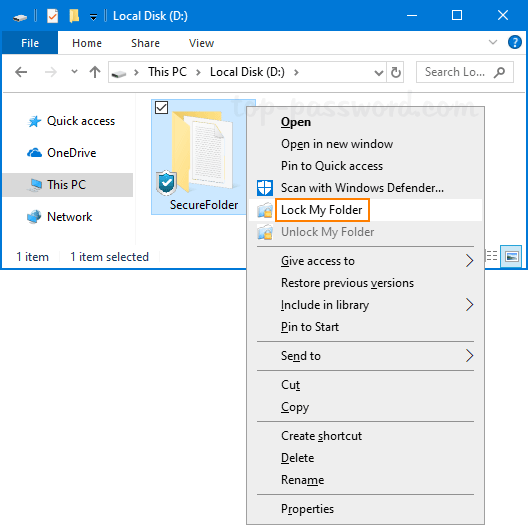Click the New Folder quick access icon
This screenshot has height=525, width=528.
pyautogui.click(x=74, y=16)
